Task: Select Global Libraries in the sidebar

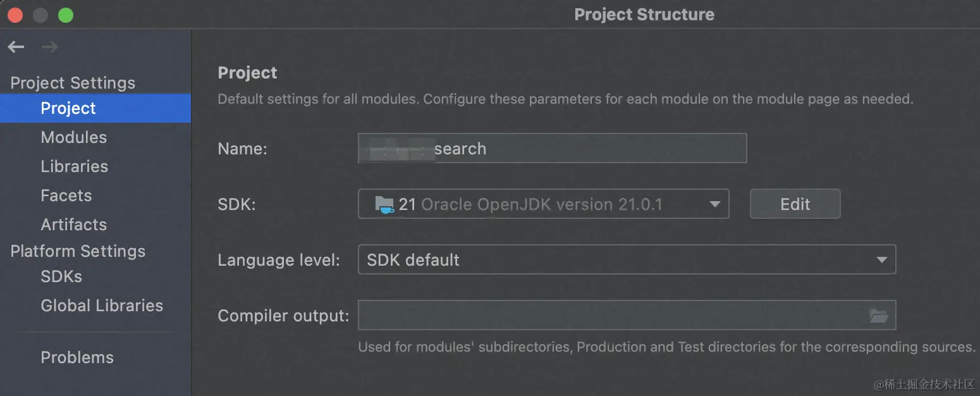Action: tap(101, 306)
